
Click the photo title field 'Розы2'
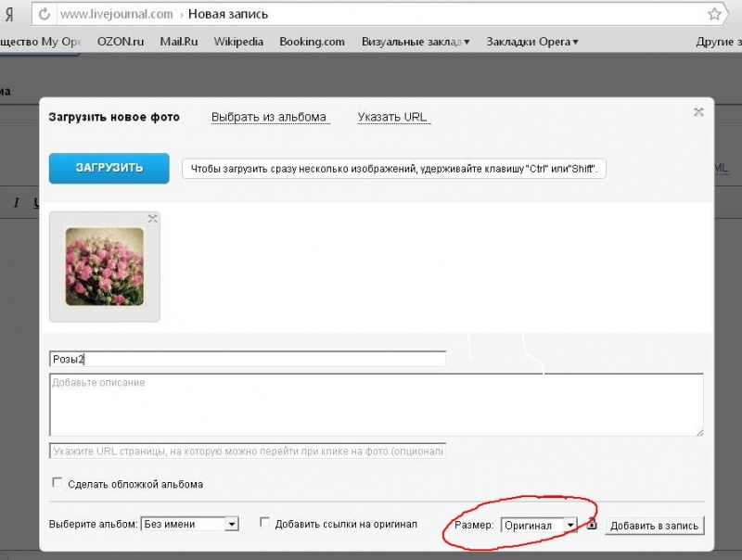pyautogui.click(x=248, y=359)
